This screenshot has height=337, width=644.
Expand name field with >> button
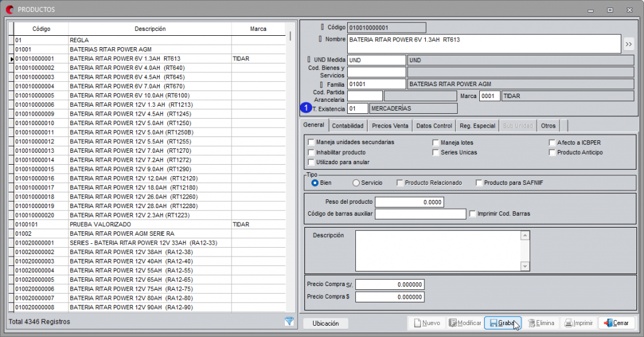click(628, 44)
